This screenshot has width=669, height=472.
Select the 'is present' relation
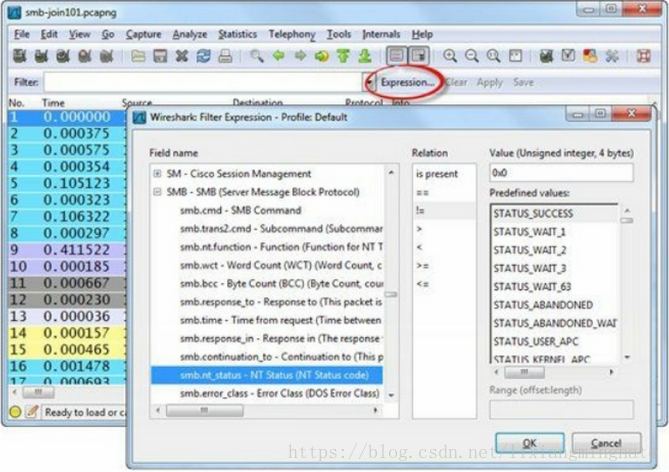pos(444,174)
